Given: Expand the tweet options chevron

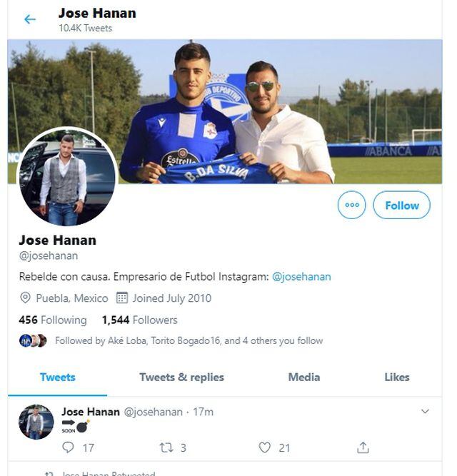Looking at the screenshot, I should coord(425,412).
